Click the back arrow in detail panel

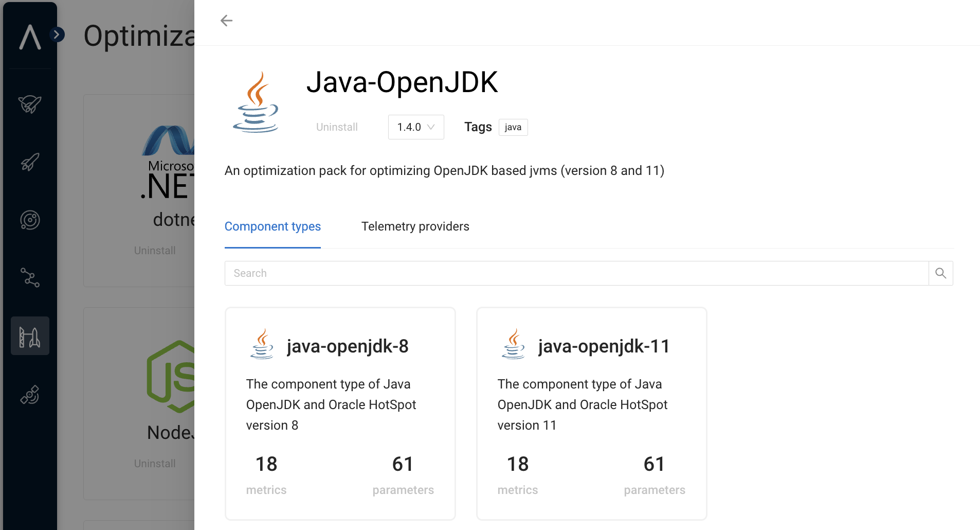coord(226,21)
